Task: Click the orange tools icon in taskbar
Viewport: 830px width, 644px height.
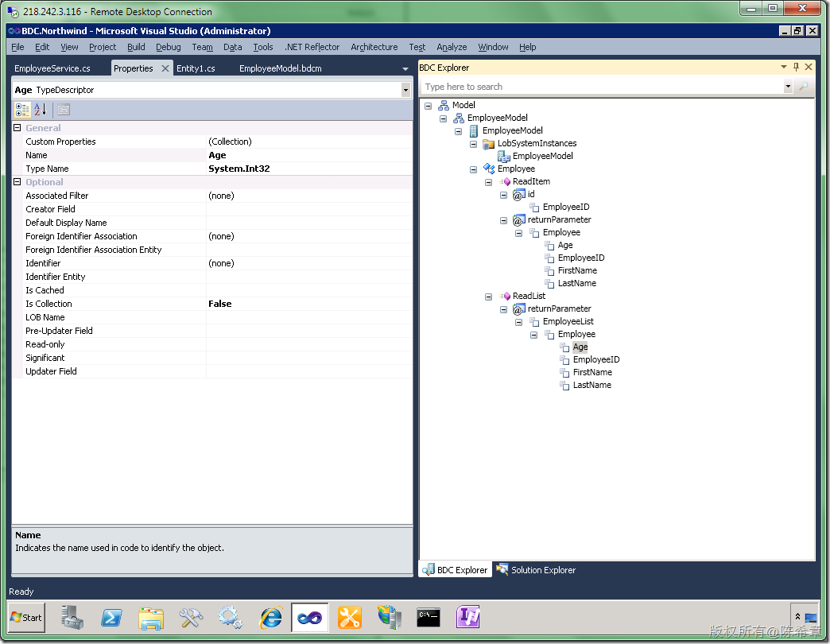Action: click(349, 618)
